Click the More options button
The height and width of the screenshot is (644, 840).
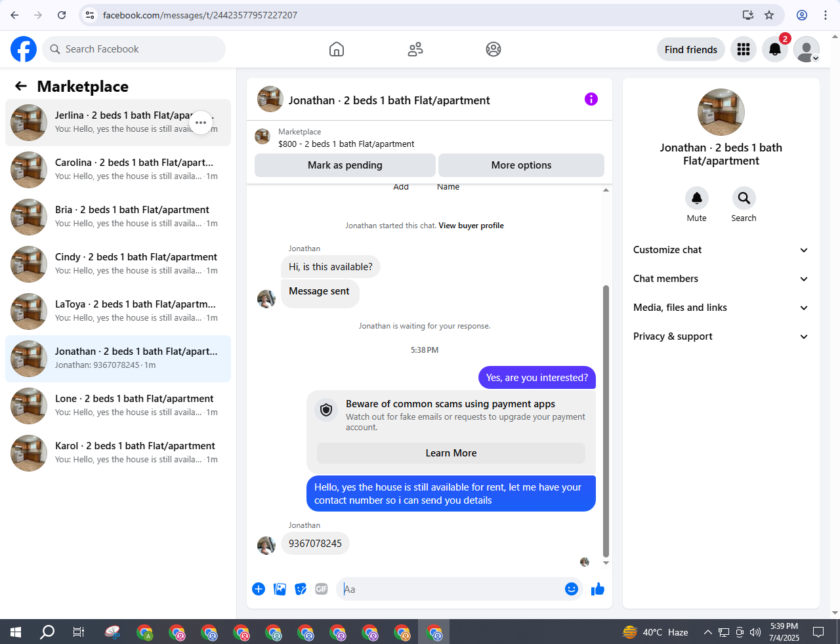pos(521,165)
